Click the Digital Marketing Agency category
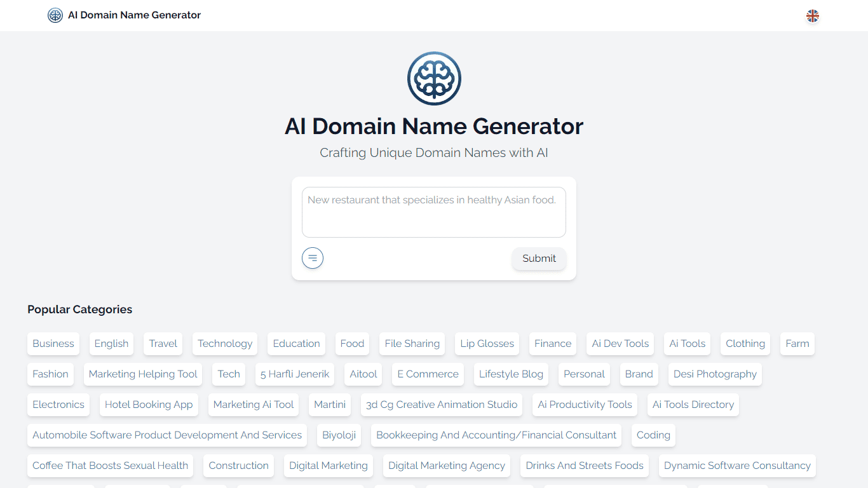This screenshot has width=868, height=488. (447, 466)
